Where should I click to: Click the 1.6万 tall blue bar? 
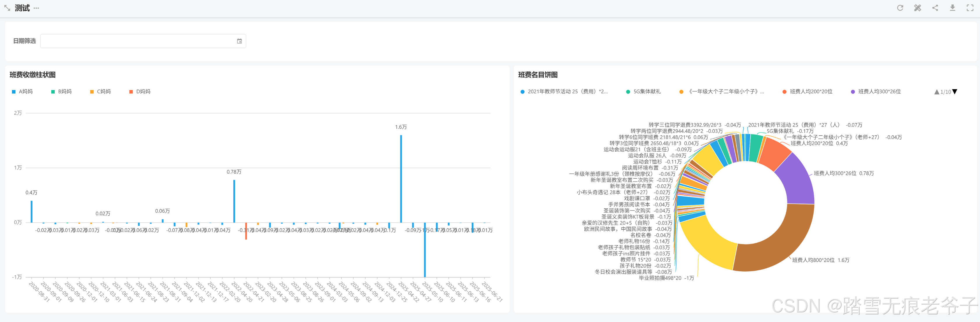click(401, 179)
